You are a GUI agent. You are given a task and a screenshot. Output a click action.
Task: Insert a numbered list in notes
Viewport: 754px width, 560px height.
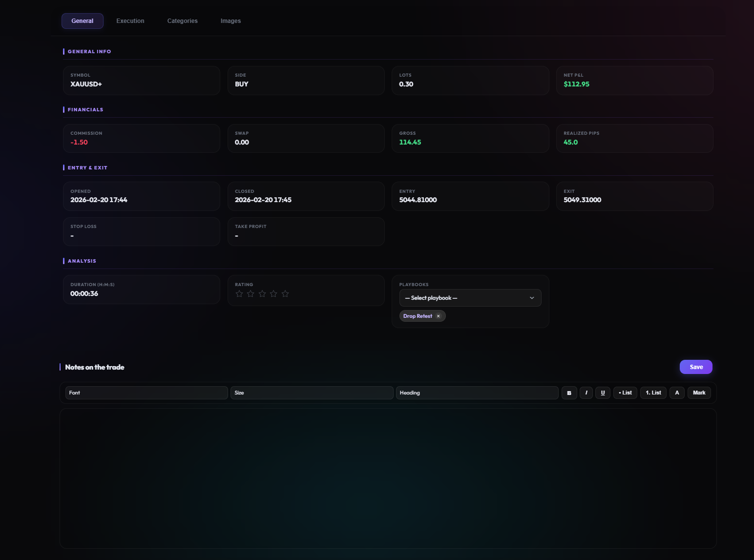tap(653, 393)
